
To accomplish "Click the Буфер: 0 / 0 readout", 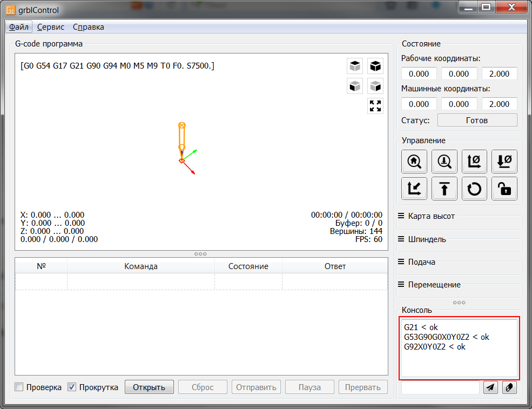I will [359, 223].
